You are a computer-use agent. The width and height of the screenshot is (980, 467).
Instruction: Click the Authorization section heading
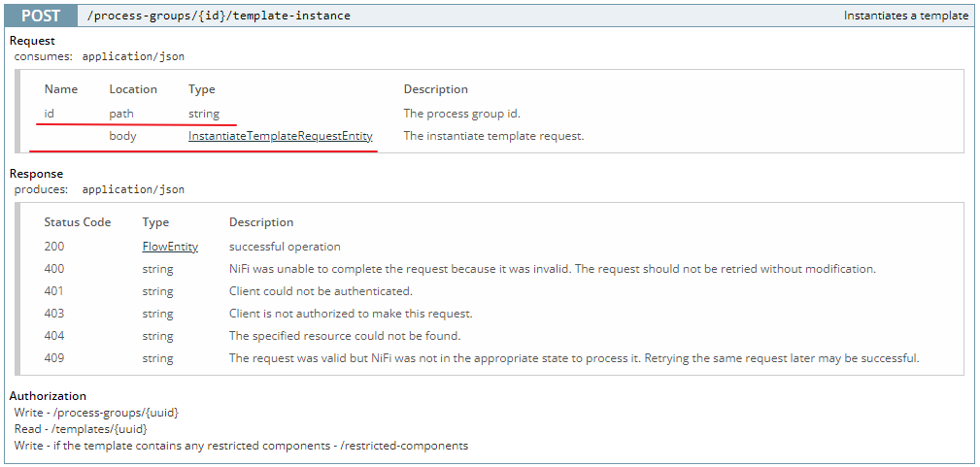coord(48,396)
